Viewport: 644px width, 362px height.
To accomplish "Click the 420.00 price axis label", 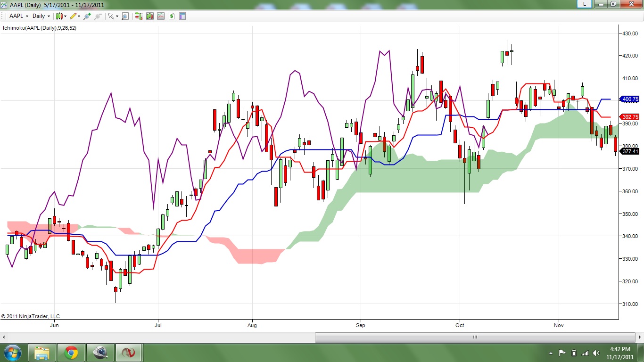I will [x=631, y=56].
